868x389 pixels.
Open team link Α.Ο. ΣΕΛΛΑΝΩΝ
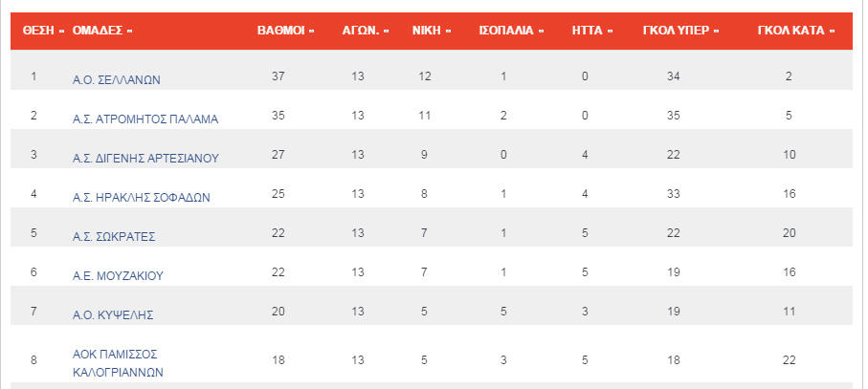[x=116, y=80]
